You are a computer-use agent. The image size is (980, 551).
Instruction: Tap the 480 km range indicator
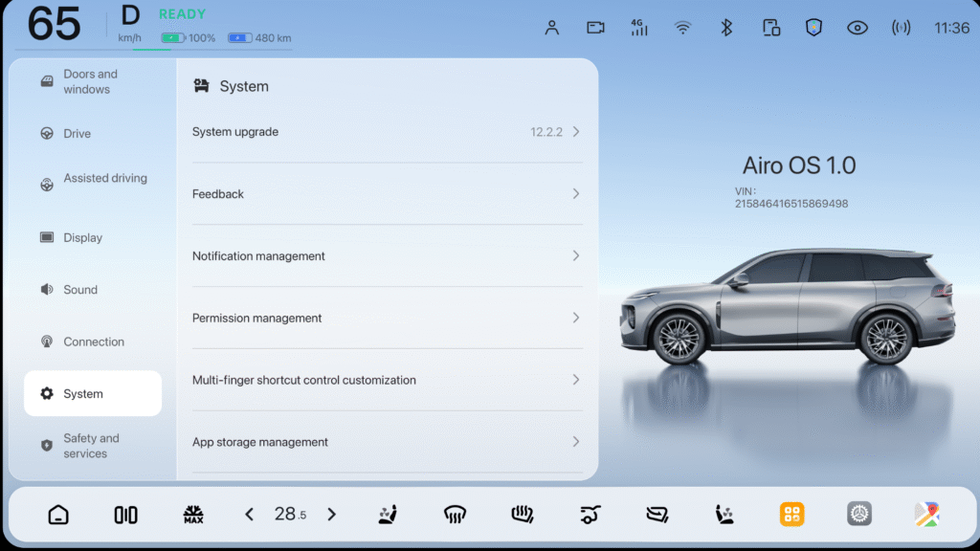click(x=259, y=38)
